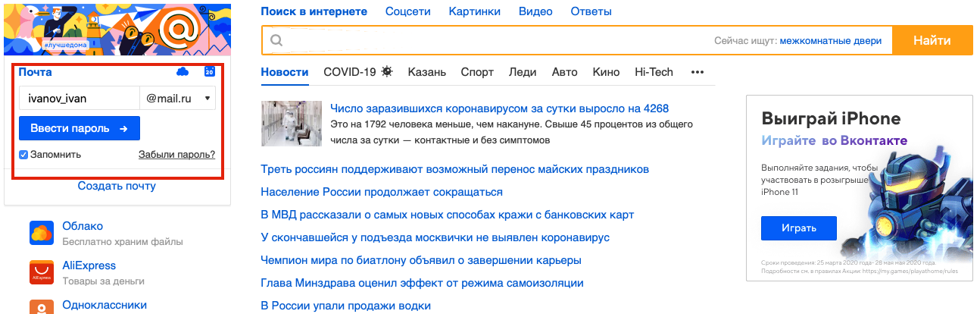Switch to Соцсети search tab

[x=407, y=11]
